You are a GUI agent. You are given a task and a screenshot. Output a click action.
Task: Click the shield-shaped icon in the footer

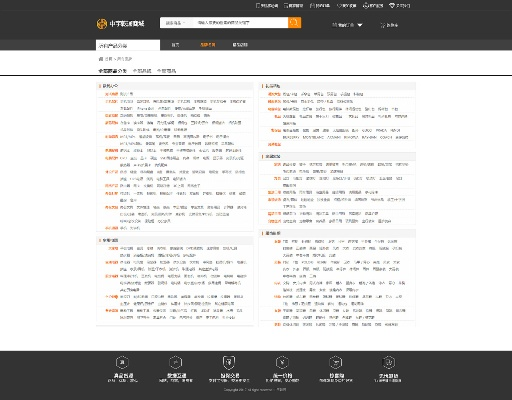tap(229, 363)
